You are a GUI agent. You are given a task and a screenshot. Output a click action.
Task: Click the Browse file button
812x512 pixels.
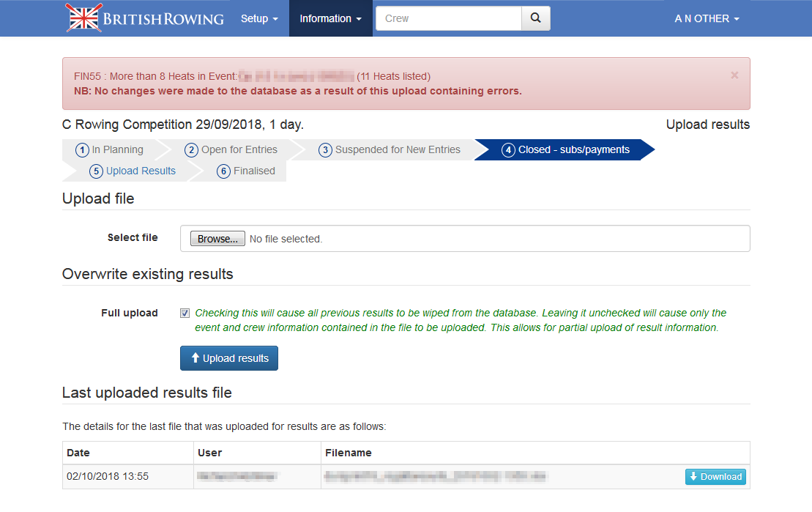pos(217,239)
